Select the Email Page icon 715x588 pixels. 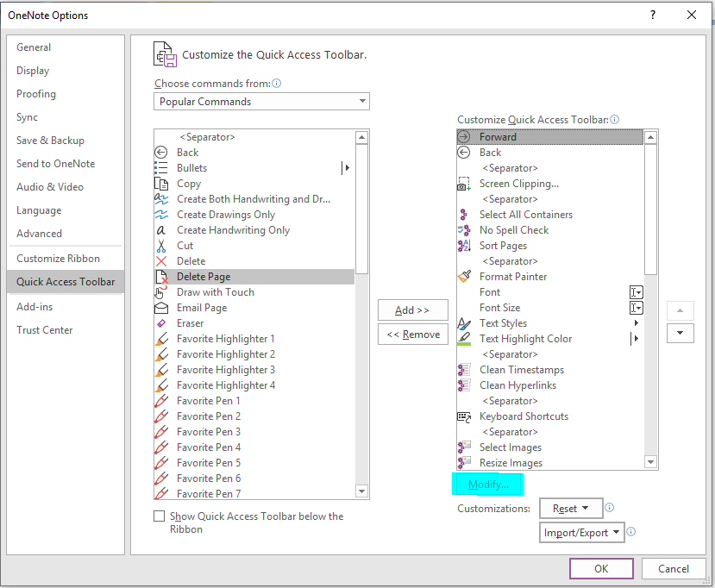tap(164, 307)
